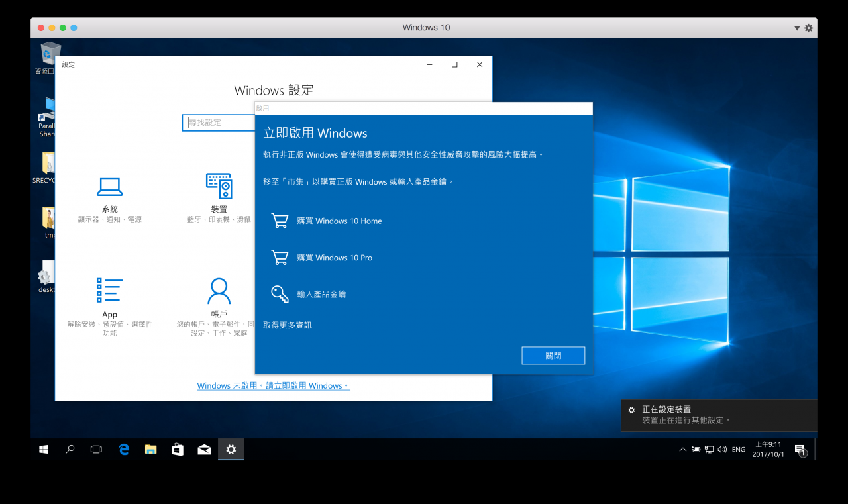The width and height of the screenshot is (848, 504).
Task: Open the 取得更多資訊 link
Action: 288,325
